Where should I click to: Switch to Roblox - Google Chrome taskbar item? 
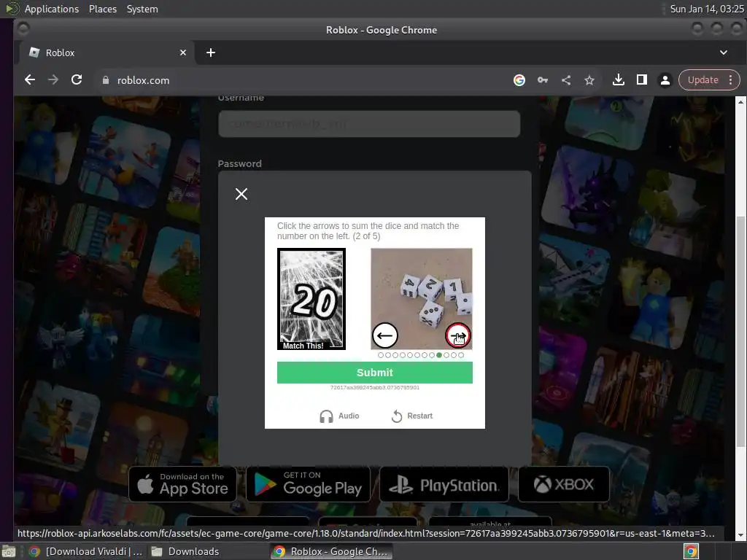point(332,551)
